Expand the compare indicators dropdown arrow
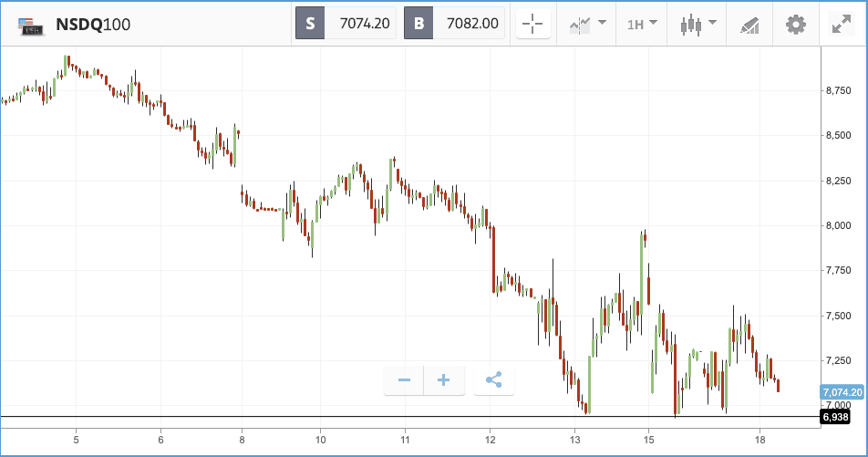This screenshot has height=457, width=868. point(603,23)
